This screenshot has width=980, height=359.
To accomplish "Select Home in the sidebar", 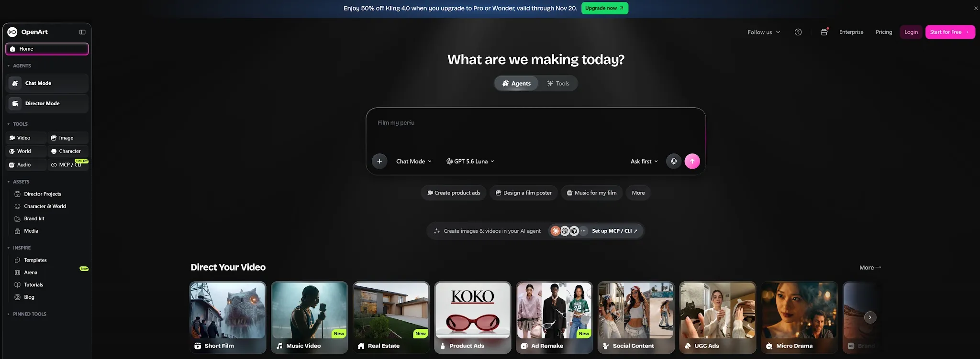I will [47, 49].
